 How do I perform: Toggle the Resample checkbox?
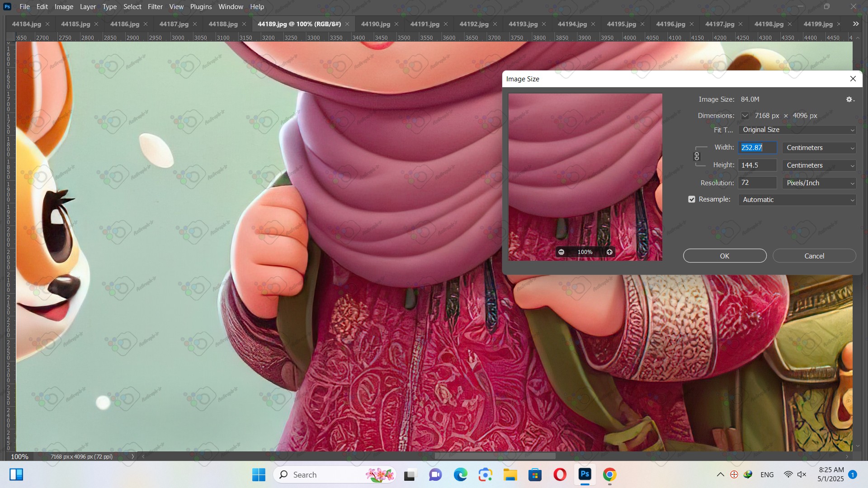coord(692,199)
